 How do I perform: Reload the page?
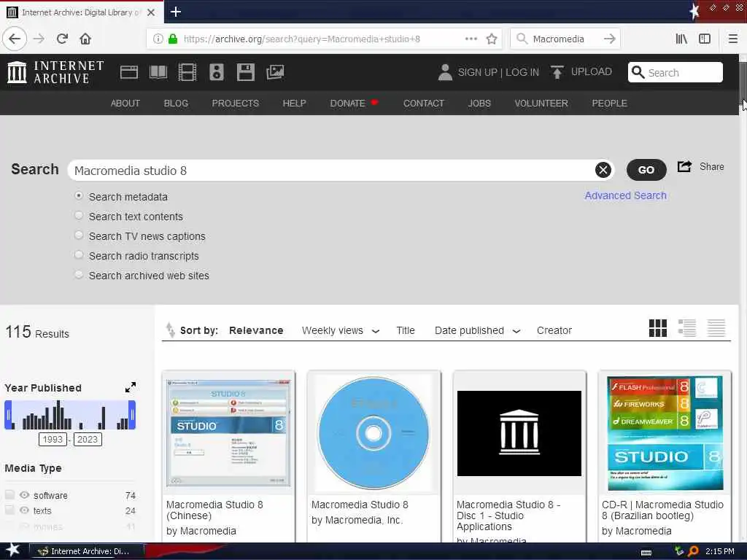tap(62, 39)
